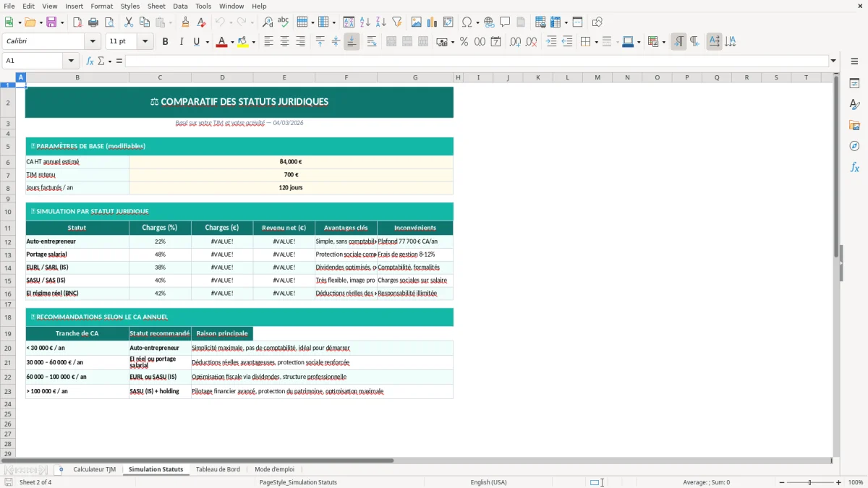Click the Copy icon
Image resolution: width=868 pixels, height=488 pixels.
click(145, 22)
